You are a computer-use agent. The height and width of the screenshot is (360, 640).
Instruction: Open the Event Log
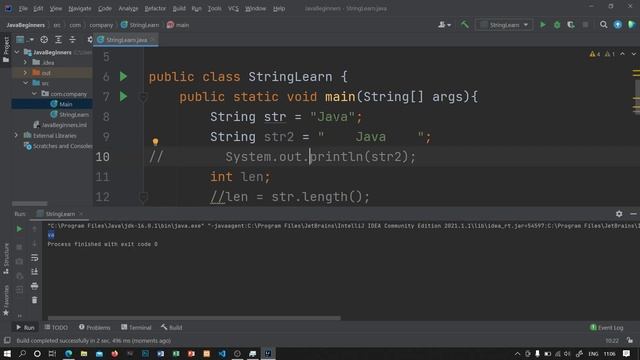coord(607,327)
